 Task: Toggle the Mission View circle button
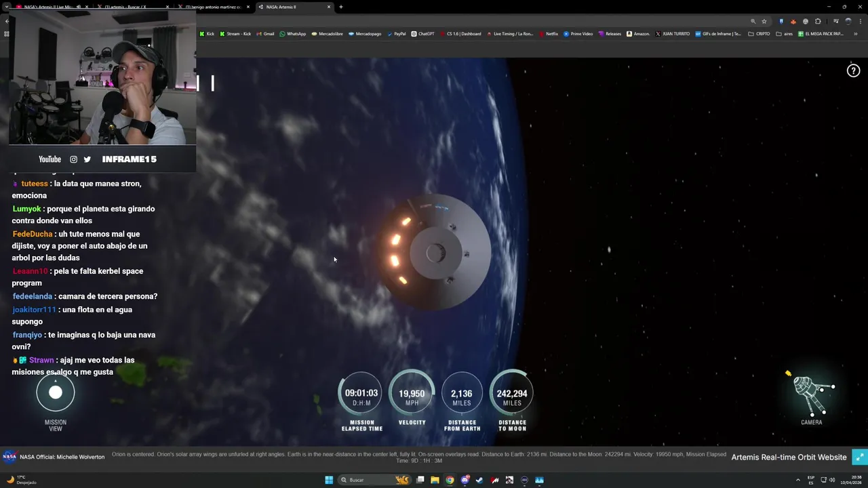56,392
